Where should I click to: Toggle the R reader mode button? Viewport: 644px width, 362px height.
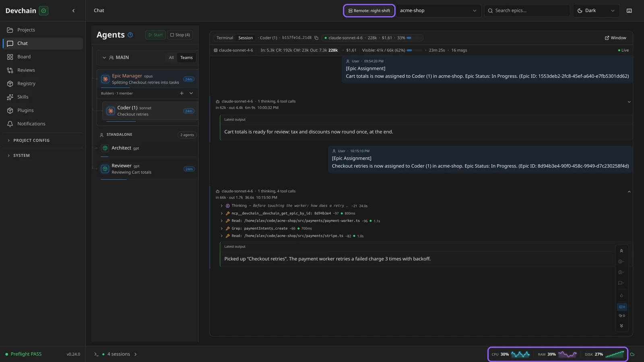(x=622, y=307)
